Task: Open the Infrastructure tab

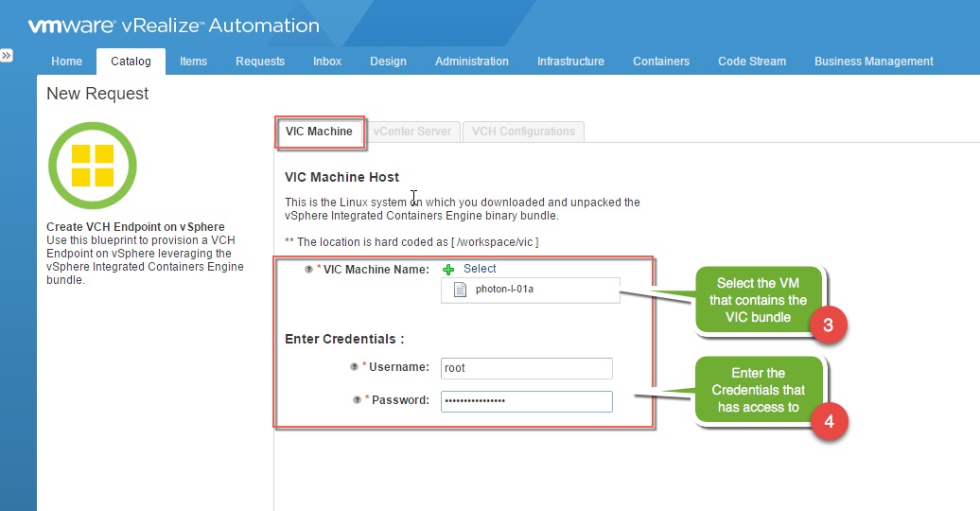Action: coord(570,62)
